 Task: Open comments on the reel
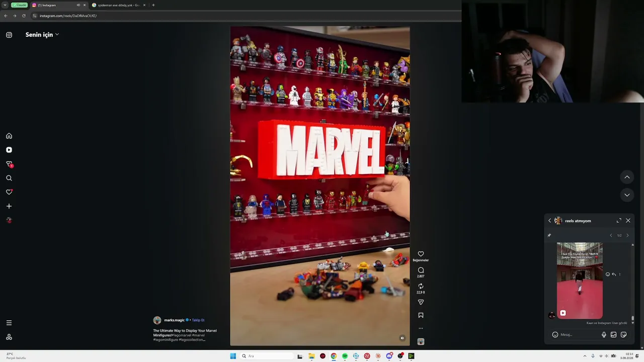point(421,270)
